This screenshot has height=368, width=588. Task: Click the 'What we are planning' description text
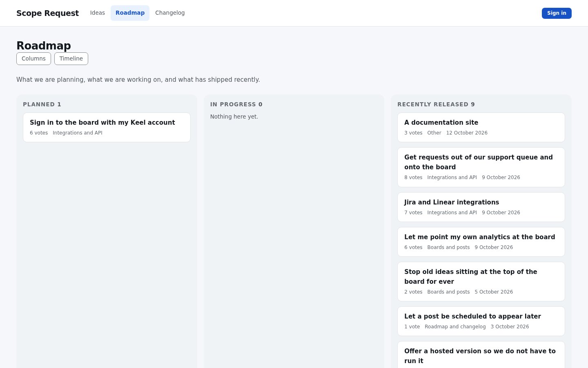138,80
